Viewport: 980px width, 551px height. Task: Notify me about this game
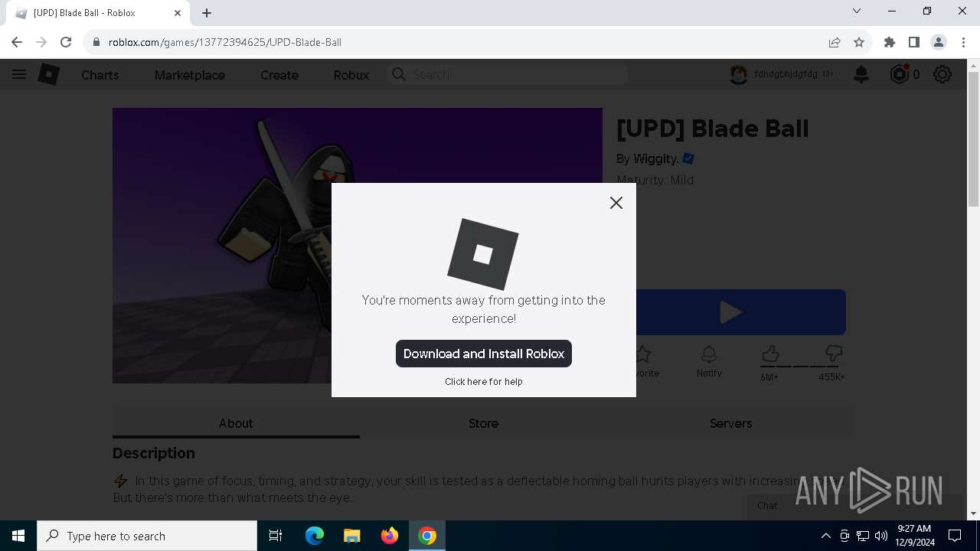[x=709, y=361]
